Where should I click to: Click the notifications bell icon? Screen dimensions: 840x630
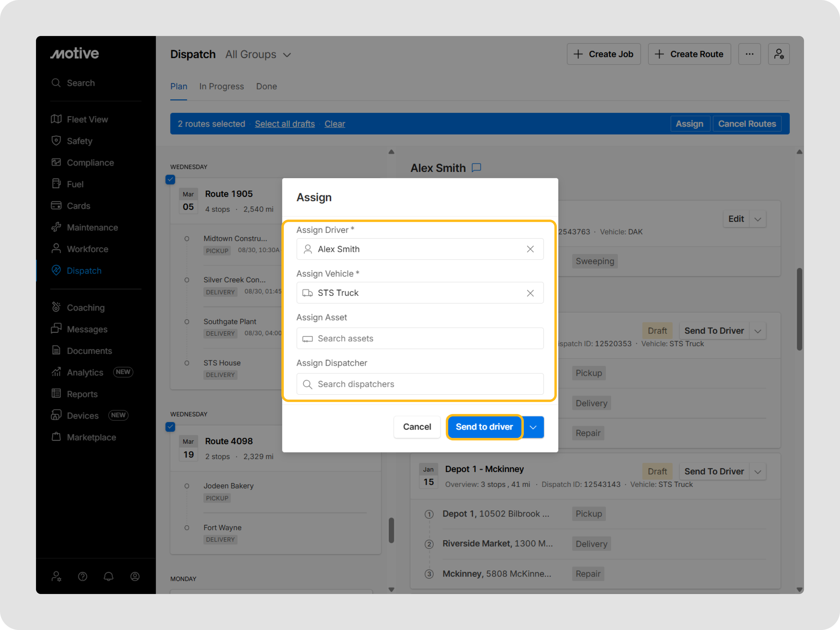109,577
